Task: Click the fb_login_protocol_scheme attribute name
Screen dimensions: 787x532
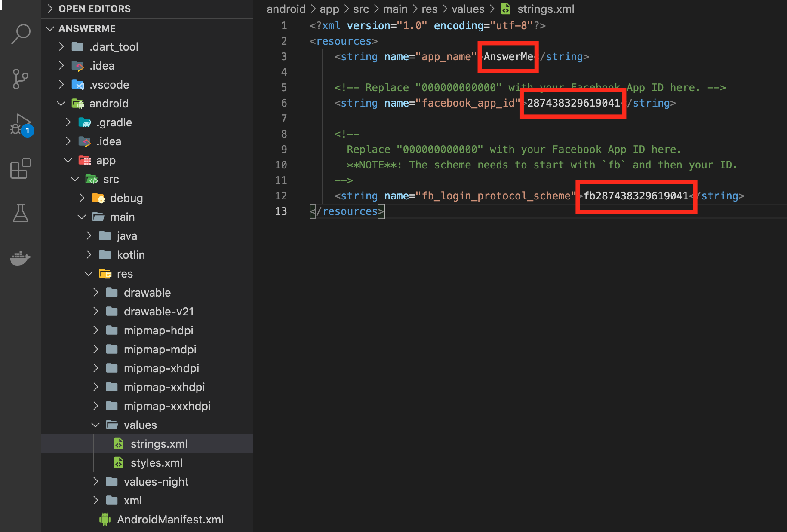Action: pyautogui.click(x=496, y=196)
